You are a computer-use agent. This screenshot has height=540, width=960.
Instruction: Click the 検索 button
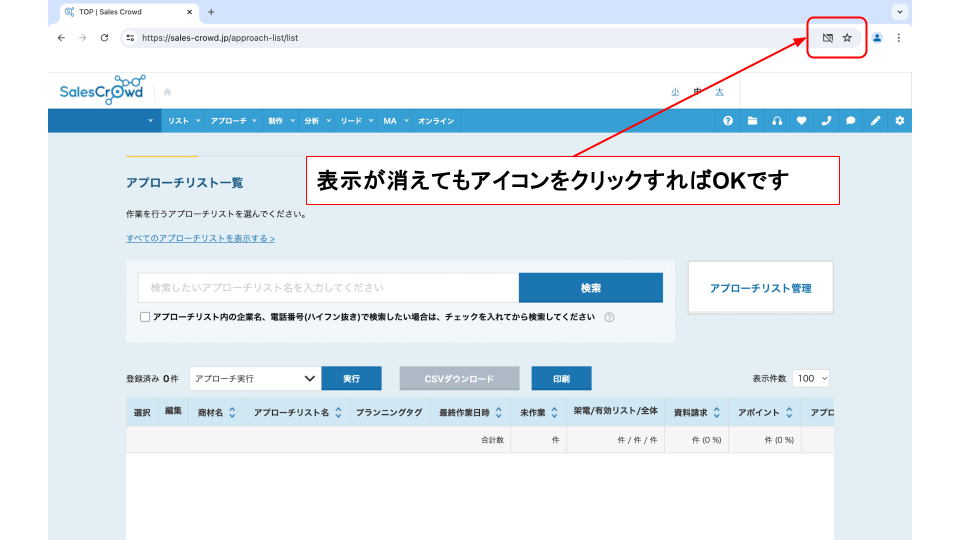pyautogui.click(x=590, y=288)
